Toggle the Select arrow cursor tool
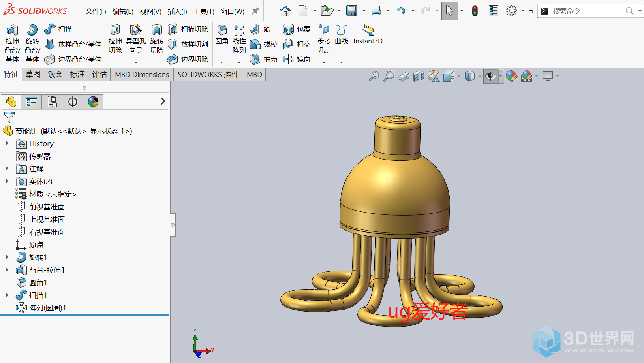This screenshot has height=363, width=644. [x=449, y=11]
